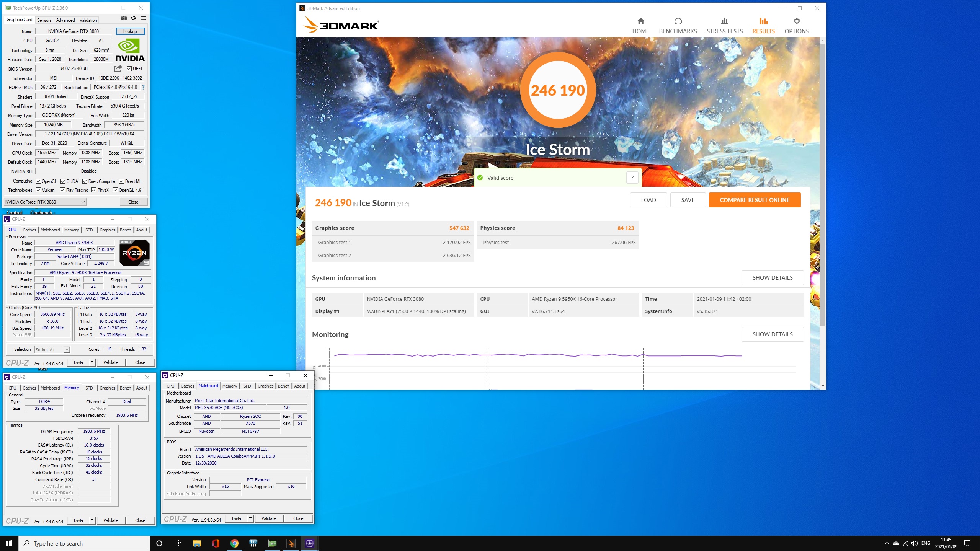Viewport: 980px width, 551px height.
Task: Open Microsoft Office from taskbar
Action: click(216, 543)
